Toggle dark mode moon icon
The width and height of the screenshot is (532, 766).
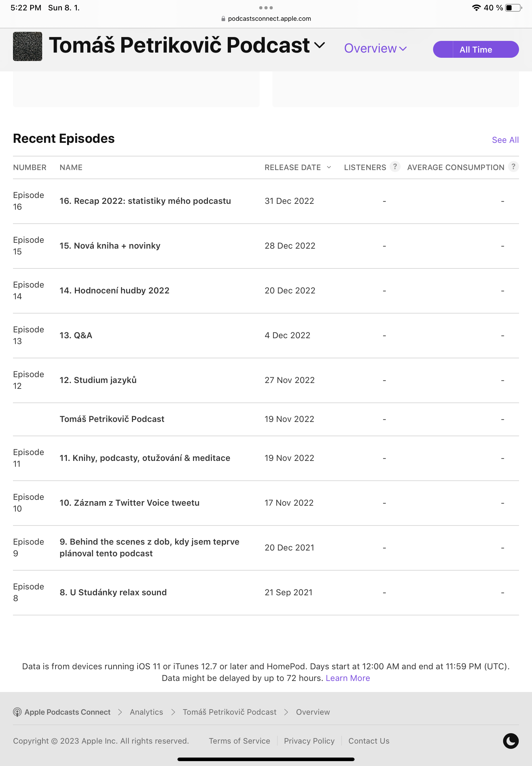[510, 741]
